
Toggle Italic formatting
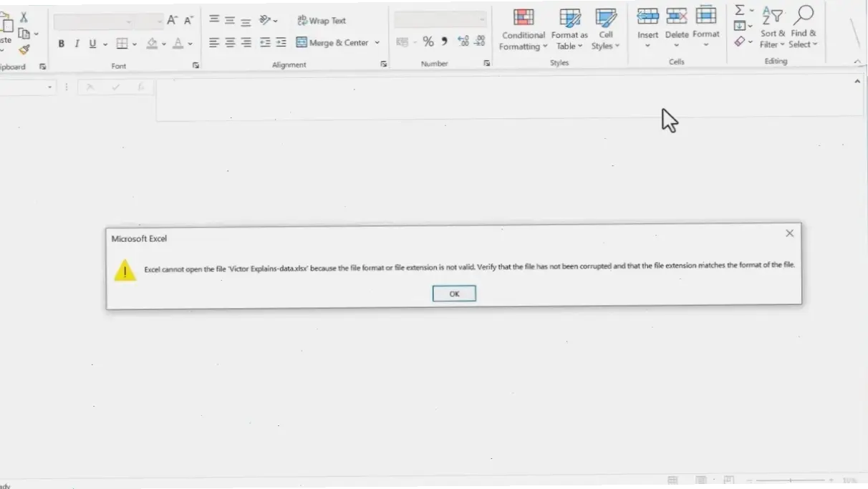77,44
